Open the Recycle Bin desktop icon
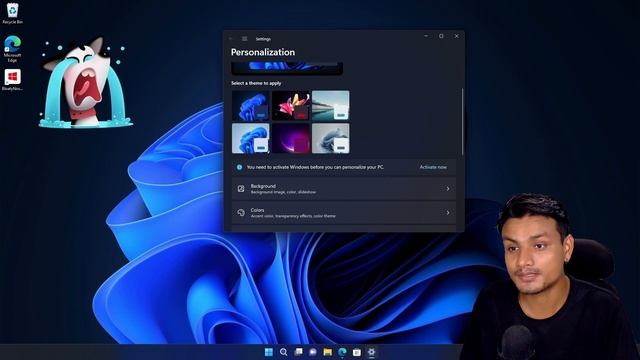Image resolution: width=640 pixels, height=360 pixels. (13, 13)
